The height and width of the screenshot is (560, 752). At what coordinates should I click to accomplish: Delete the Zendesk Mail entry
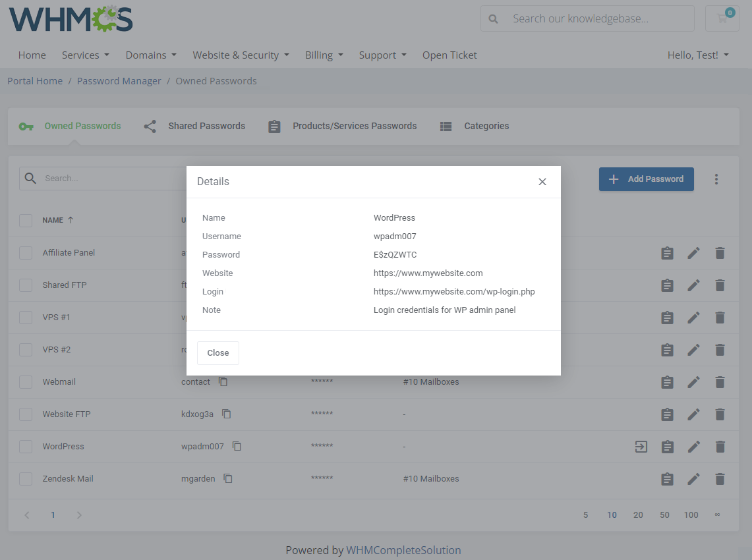[720, 479]
